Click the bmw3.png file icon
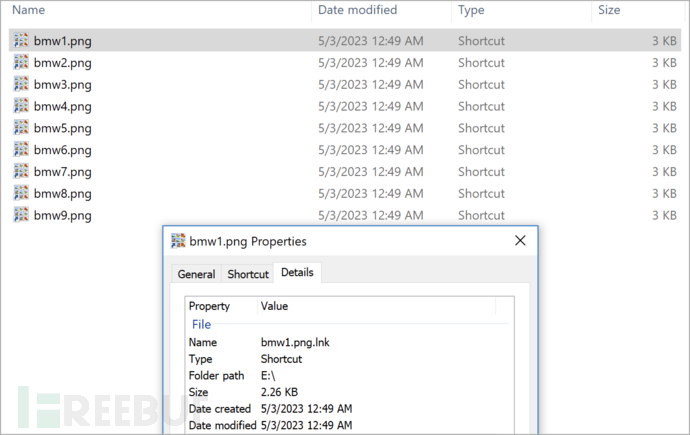The width and height of the screenshot is (690, 435). pyautogui.click(x=21, y=85)
